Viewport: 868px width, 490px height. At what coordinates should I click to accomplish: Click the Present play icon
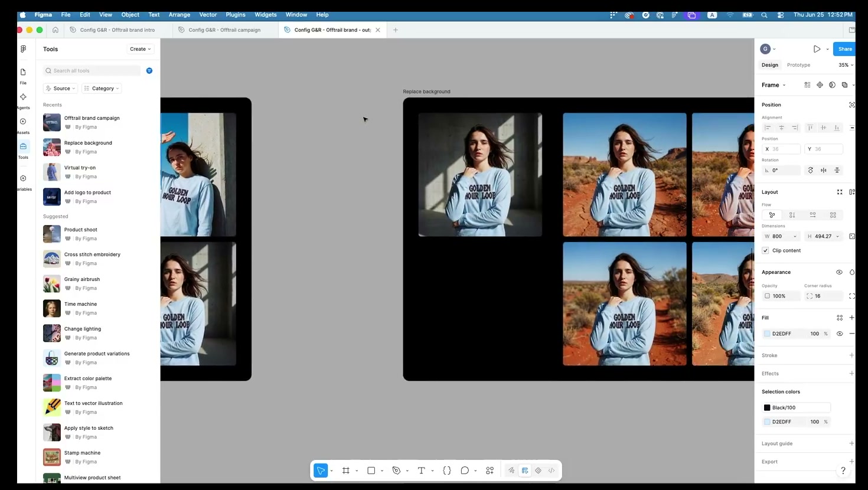pos(817,49)
